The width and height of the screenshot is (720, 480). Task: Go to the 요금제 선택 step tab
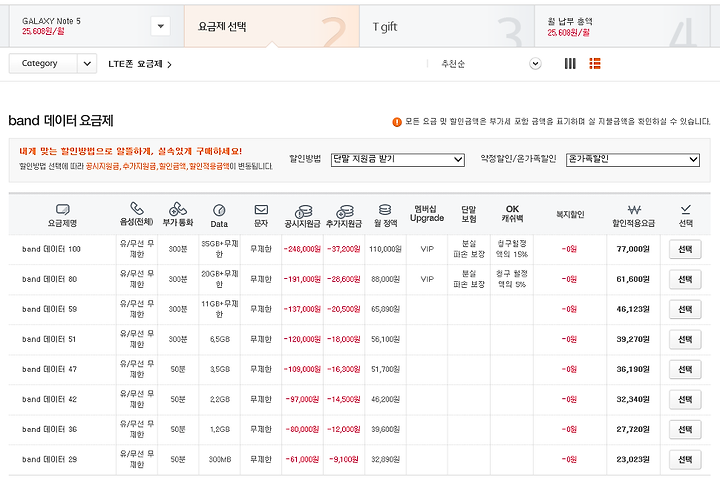coord(272,26)
